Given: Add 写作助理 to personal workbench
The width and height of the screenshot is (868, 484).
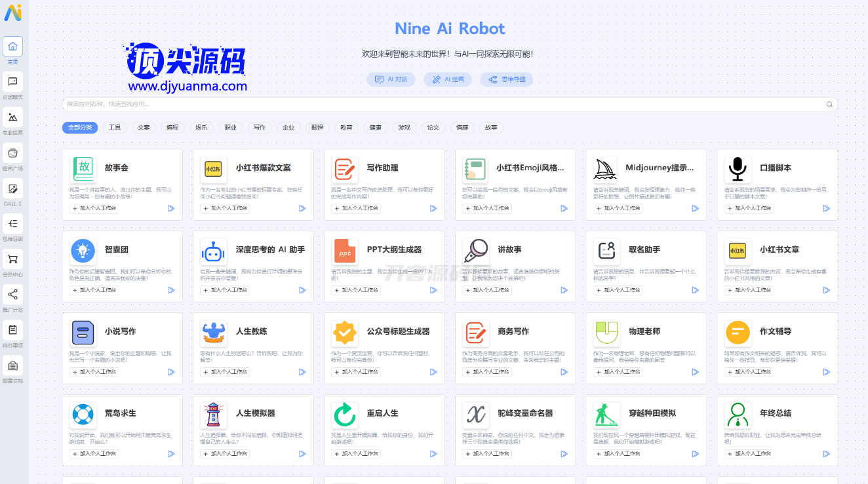Looking at the screenshot, I should pos(356,208).
